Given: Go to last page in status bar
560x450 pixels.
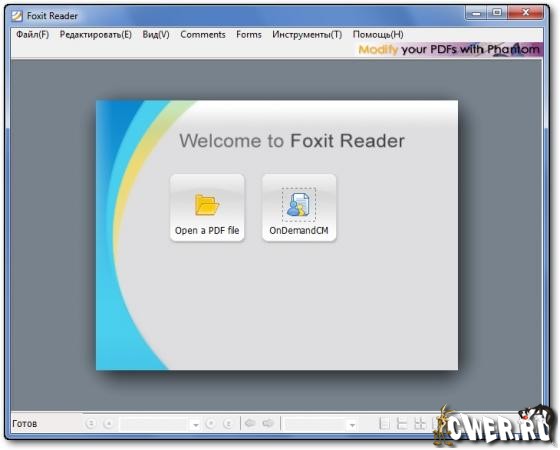Looking at the screenshot, I should tap(228, 424).
